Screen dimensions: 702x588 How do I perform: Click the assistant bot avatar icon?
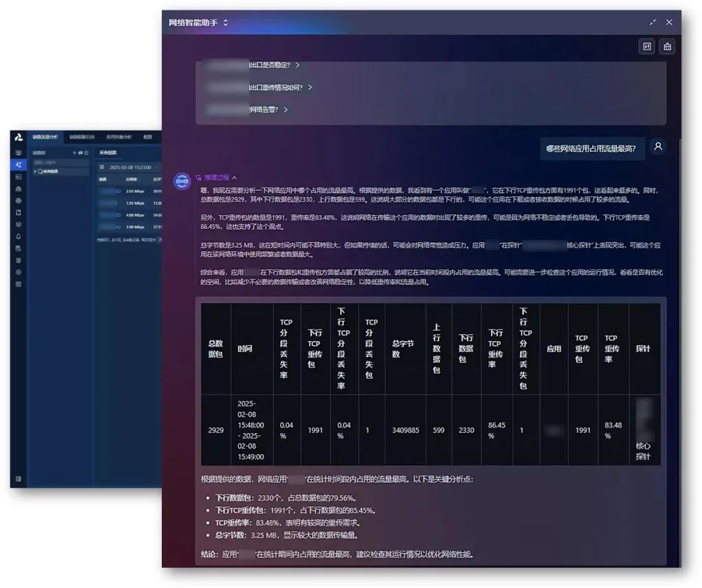click(182, 181)
